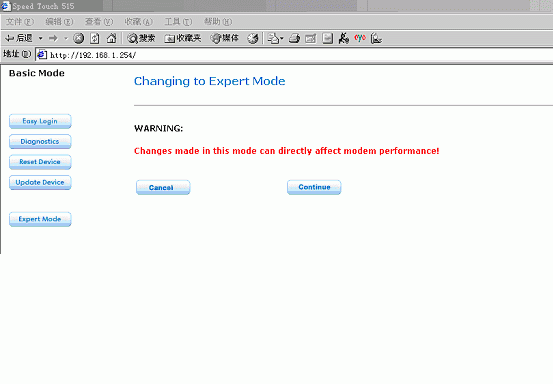Open the Media (媒体) toolbar button
This screenshot has height=384, width=553.
click(x=225, y=38)
